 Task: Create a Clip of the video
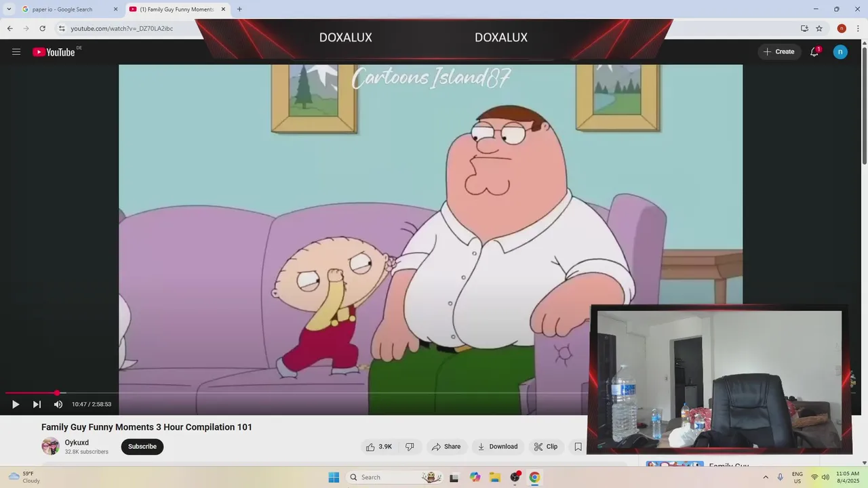(546, 447)
